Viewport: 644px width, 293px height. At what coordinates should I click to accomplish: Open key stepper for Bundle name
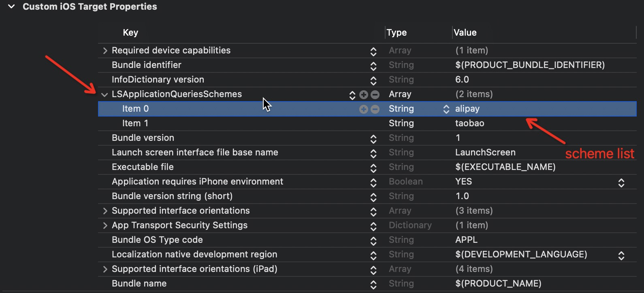click(x=373, y=284)
